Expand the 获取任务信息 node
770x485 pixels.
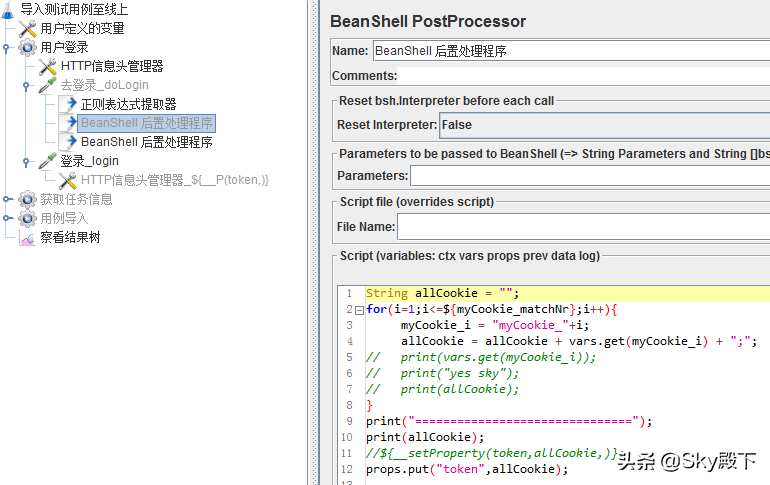coord(6,199)
